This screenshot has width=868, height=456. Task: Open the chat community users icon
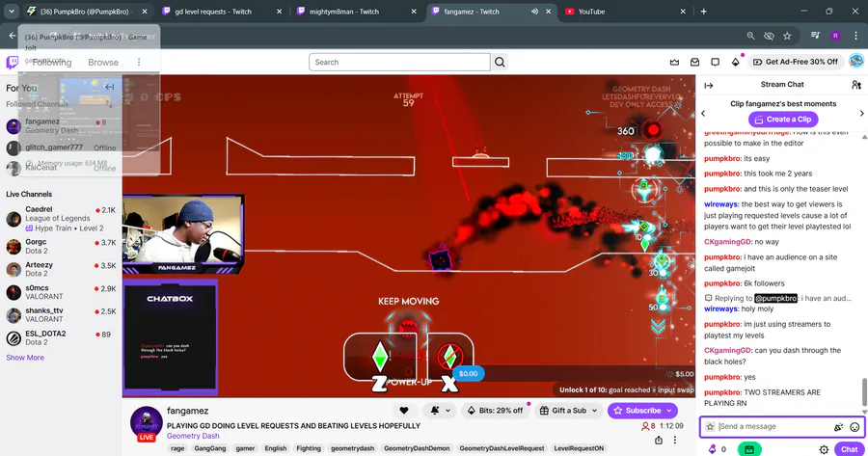click(856, 85)
